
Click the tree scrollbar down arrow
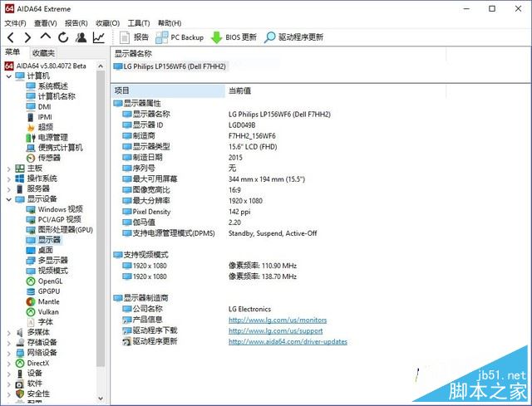point(101,399)
